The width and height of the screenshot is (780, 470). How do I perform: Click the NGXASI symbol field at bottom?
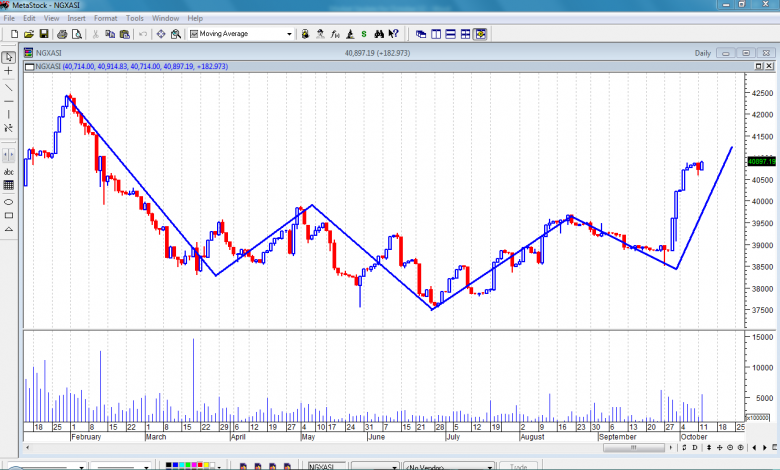click(x=326, y=467)
